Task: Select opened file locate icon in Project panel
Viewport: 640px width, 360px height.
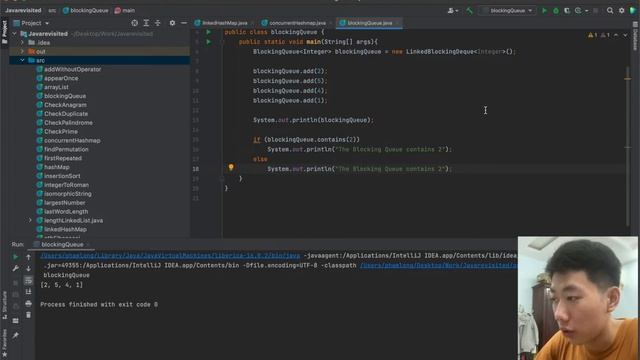Action: 134,23
